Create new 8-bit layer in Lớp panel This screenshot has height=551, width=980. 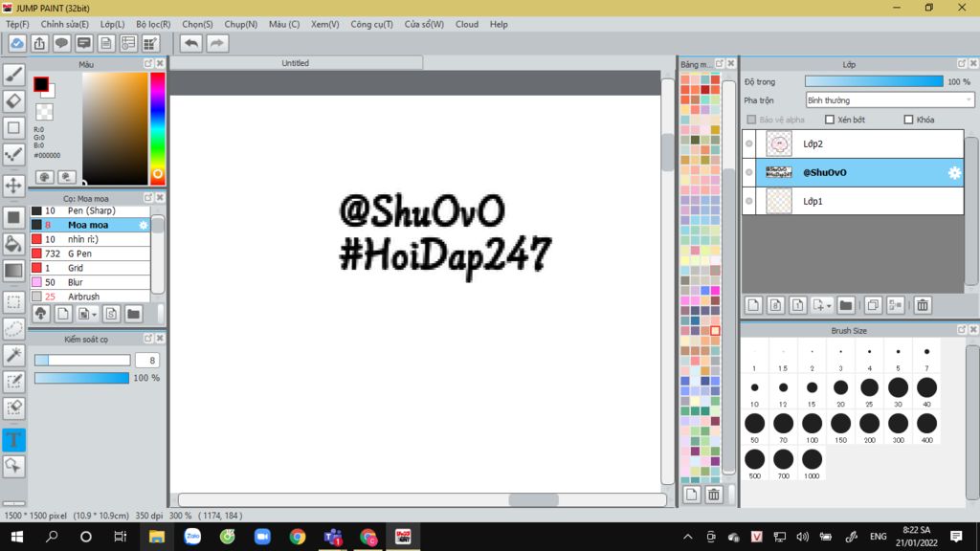(x=775, y=305)
